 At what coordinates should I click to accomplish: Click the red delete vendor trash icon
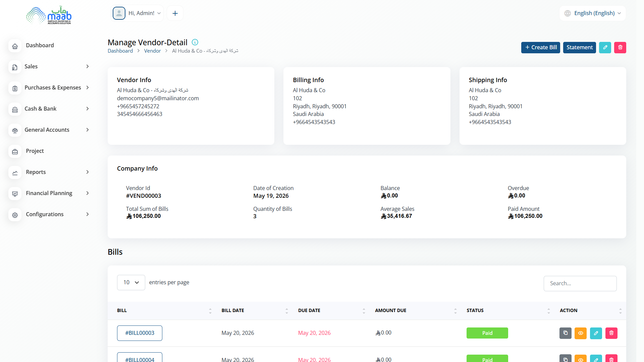pos(620,48)
